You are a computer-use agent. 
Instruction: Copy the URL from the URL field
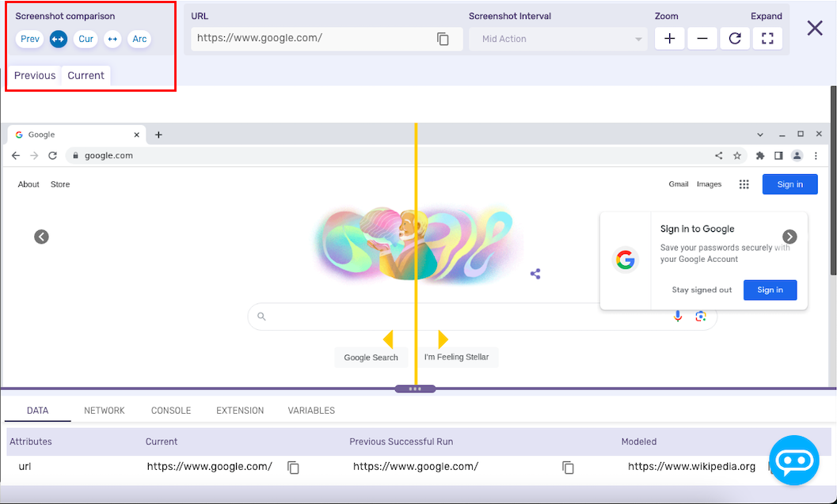[x=443, y=39]
